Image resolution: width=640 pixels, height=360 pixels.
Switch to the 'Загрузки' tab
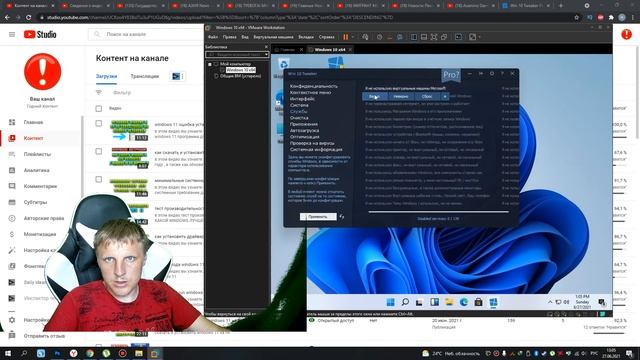pyautogui.click(x=107, y=76)
